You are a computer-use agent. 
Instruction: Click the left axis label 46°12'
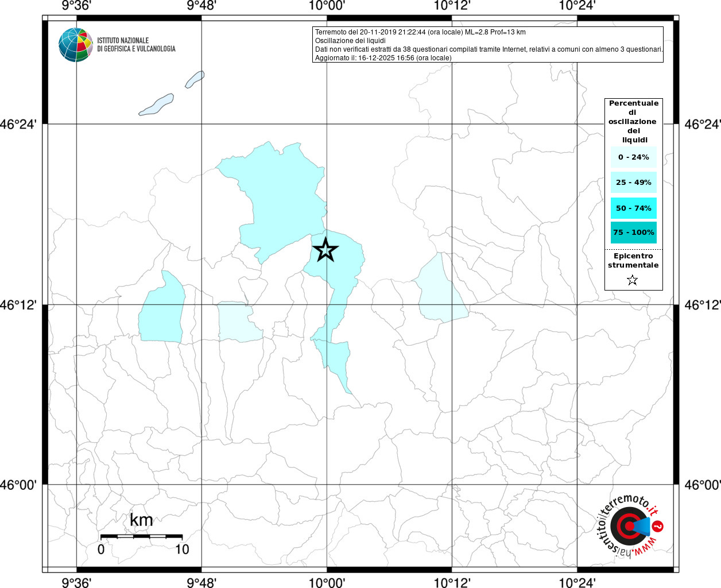tap(18, 305)
